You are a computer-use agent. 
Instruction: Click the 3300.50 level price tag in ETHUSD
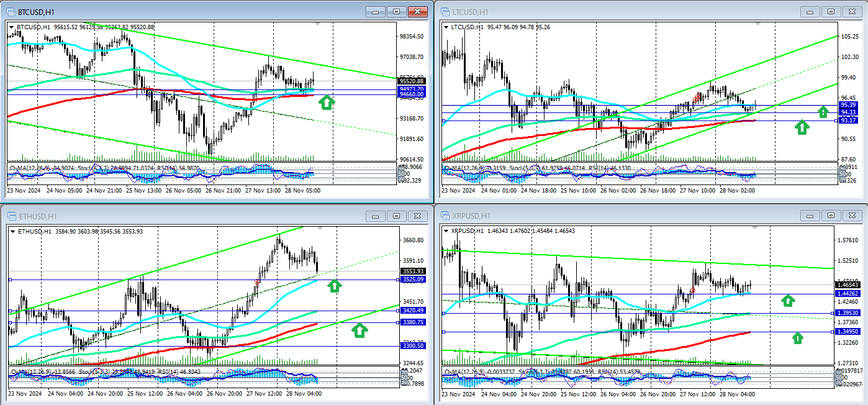413,345
